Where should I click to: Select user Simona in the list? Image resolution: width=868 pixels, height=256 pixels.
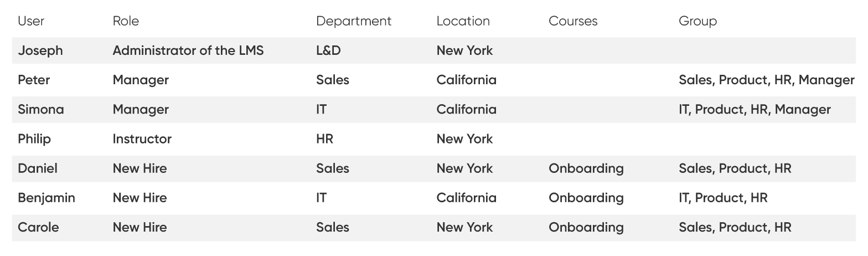pos(41,109)
